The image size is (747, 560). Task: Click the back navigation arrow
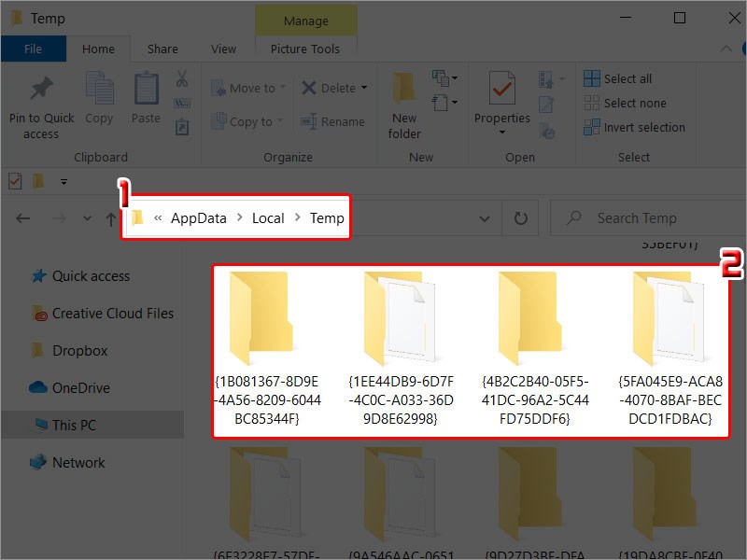(22, 217)
